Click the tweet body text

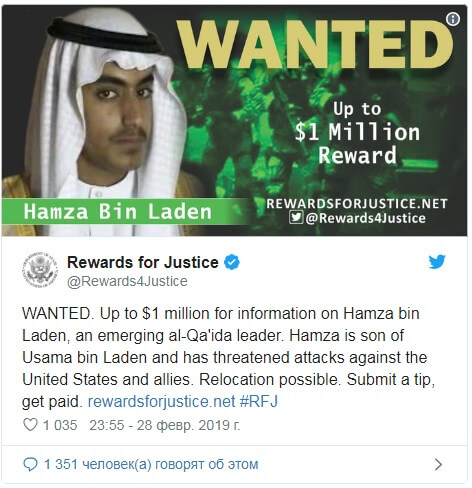229,357
